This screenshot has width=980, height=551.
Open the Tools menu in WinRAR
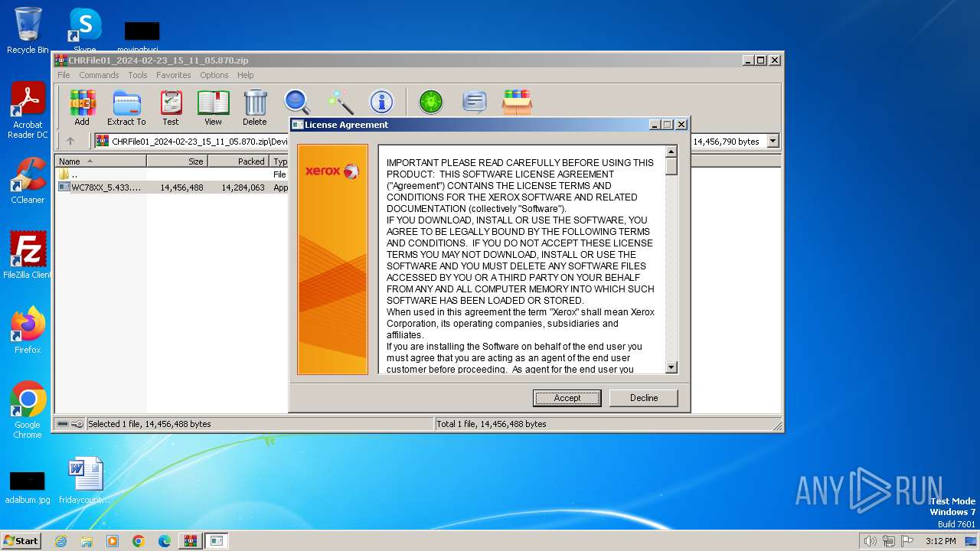(x=138, y=75)
